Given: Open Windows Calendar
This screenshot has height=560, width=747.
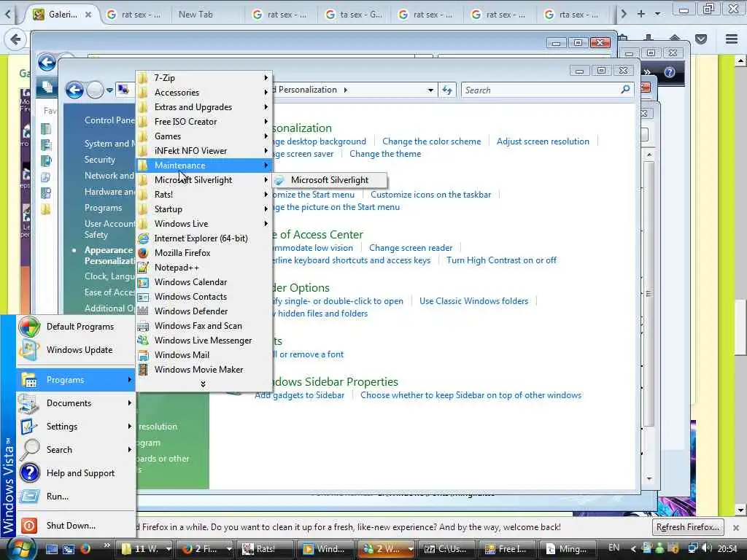Looking at the screenshot, I should pos(204,282).
